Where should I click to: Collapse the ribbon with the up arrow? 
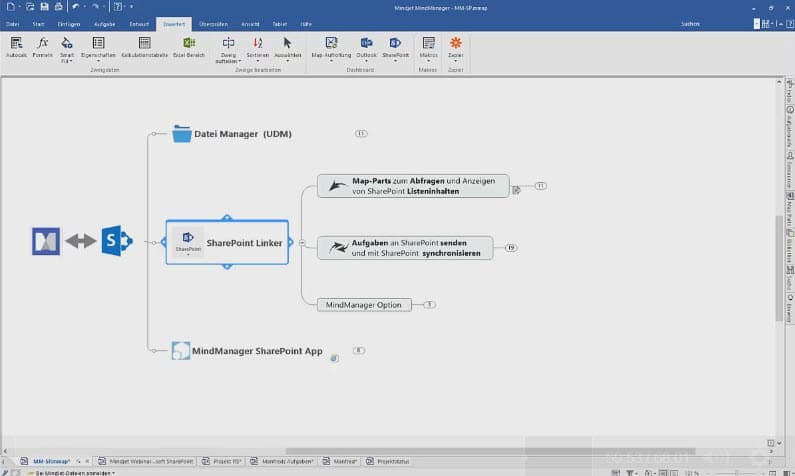(x=781, y=24)
